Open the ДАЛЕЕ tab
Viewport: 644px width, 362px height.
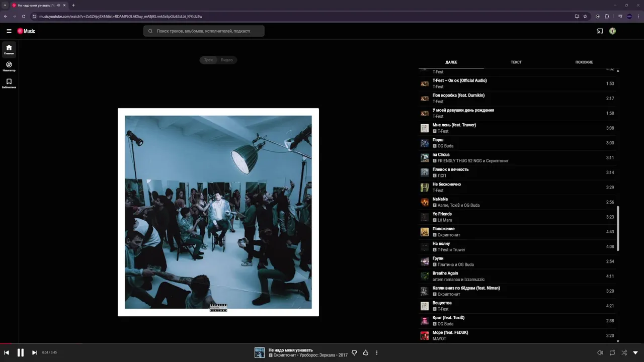451,62
